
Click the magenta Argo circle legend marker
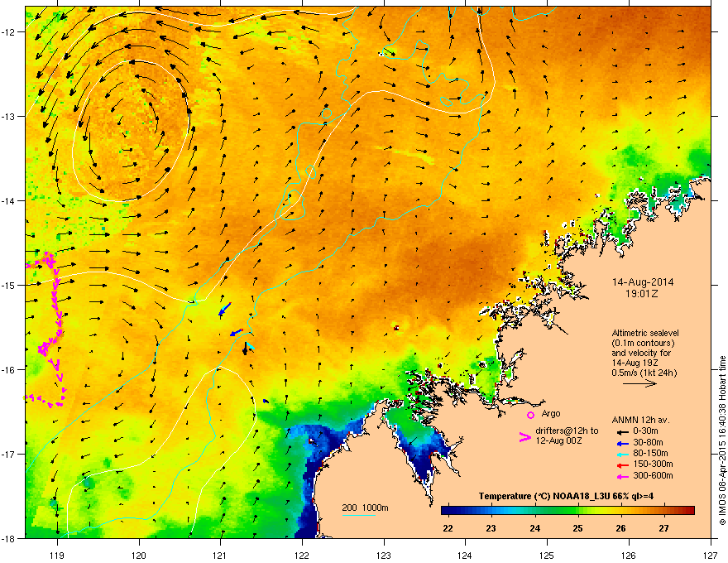(530, 415)
